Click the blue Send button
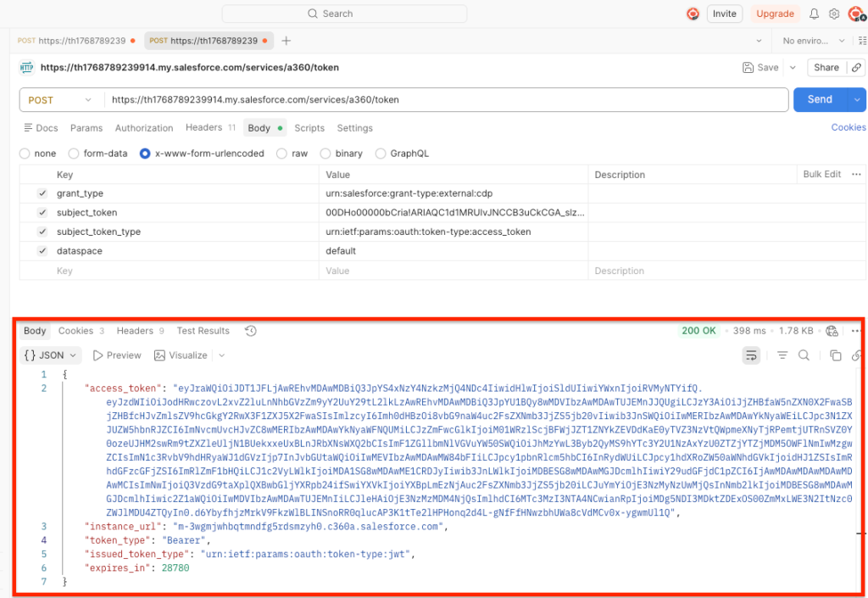This screenshot has height=598, width=868. tap(819, 99)
